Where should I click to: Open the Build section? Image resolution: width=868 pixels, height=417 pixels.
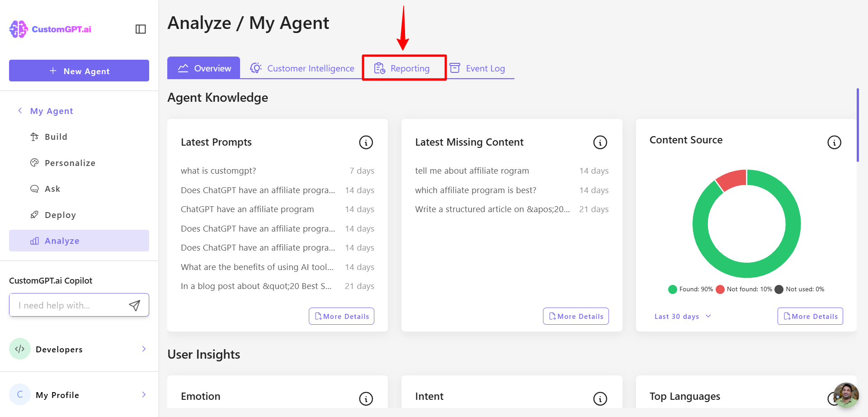click(79, 137)
